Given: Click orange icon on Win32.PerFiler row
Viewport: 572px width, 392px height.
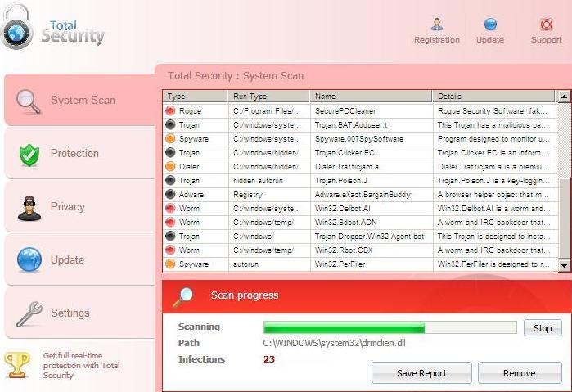Looking at the screenshot, I should [170, 264].
